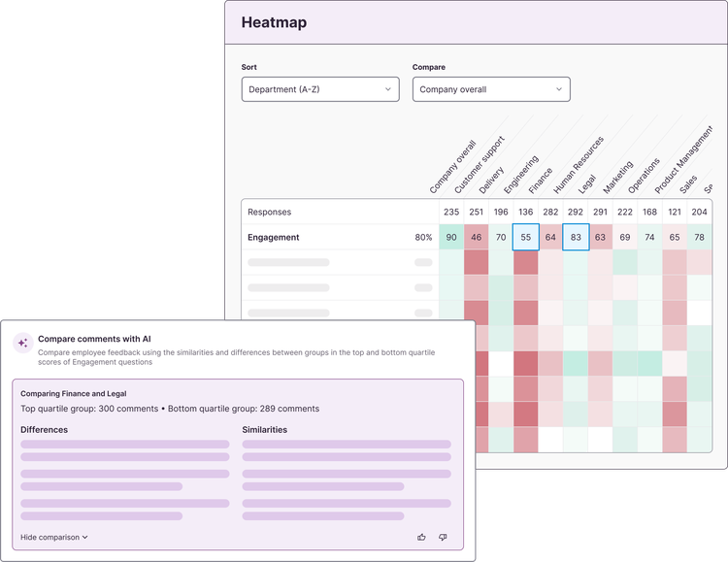Select the Finance engagement score 55
Image resolution: width=728 pixels, height=562 pixels.
(x=525, y=237)
